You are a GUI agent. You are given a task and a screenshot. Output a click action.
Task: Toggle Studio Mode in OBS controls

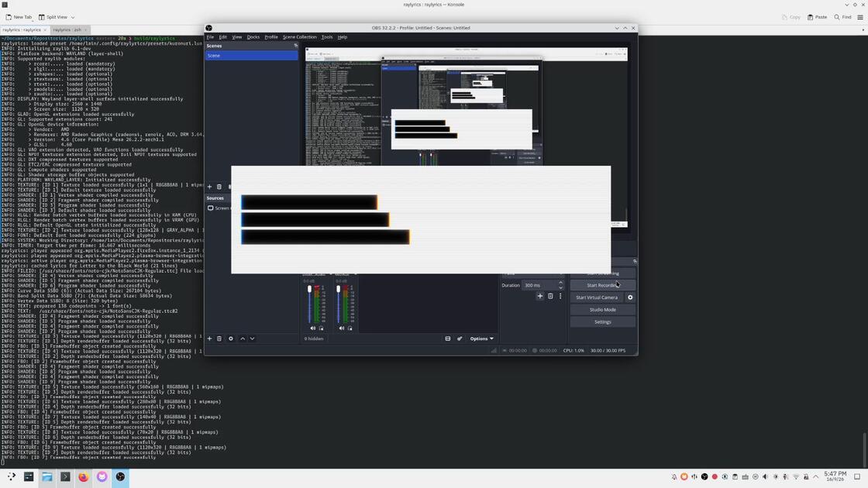click(x=603, y=310)
